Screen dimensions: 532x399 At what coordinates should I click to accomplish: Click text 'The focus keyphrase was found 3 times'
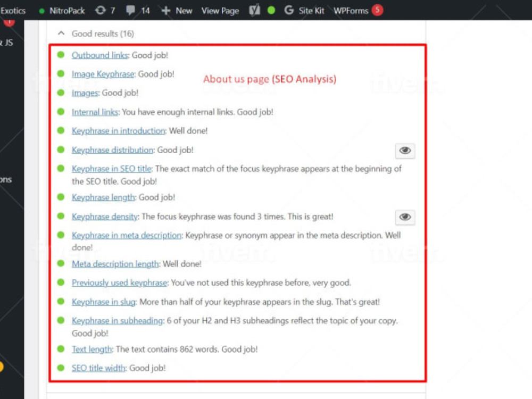click(x=213, y=217)
